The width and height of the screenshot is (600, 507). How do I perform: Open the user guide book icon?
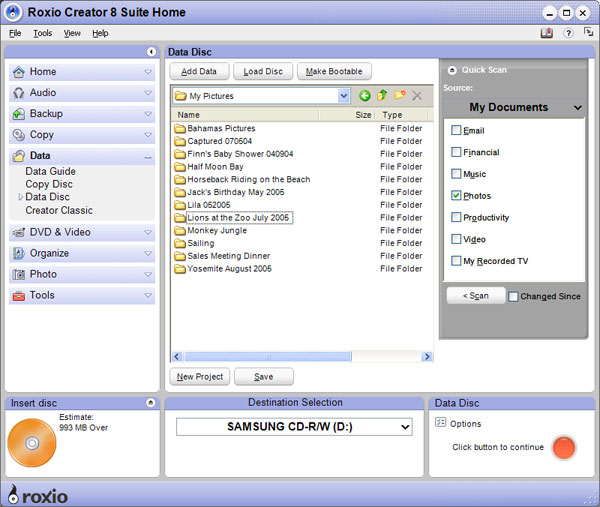[547, 33]
